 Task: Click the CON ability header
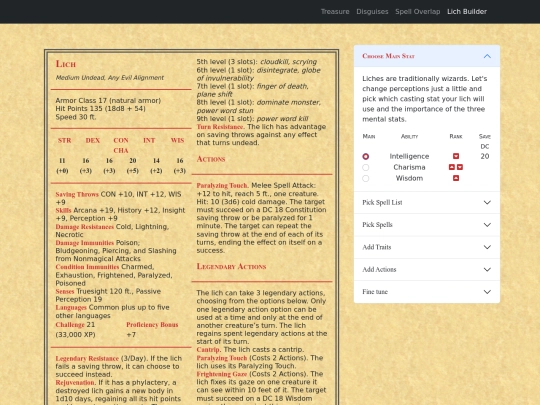click(x=121, y=141)
